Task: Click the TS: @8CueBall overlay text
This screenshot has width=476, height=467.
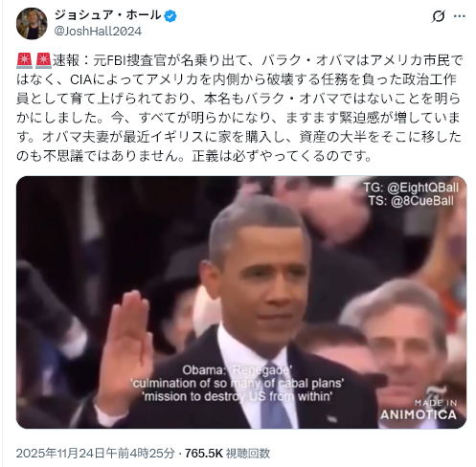Action: (x=411, y=201)
